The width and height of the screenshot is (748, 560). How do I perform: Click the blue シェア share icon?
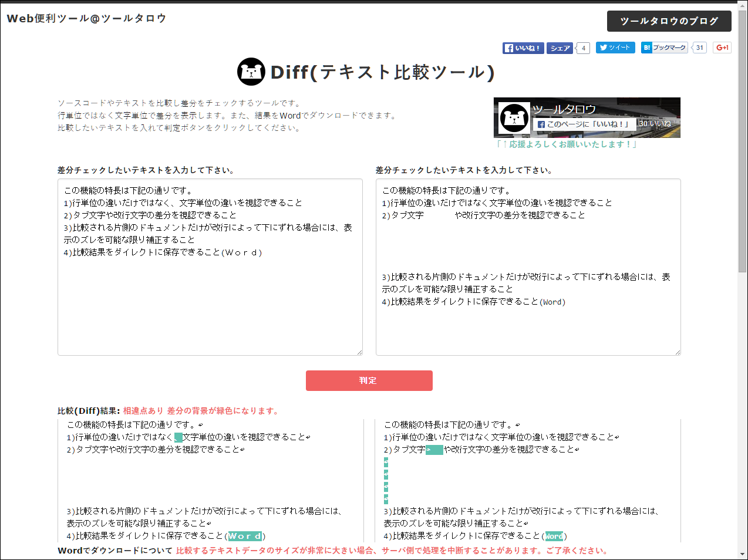point(559,48)
